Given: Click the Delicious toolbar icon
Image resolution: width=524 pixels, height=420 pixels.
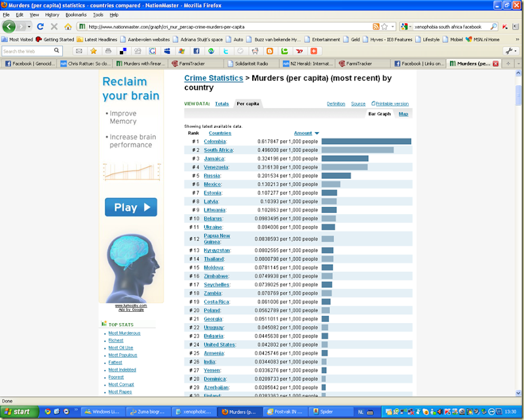Looking at the screenshot, I should tap(123, 51).
